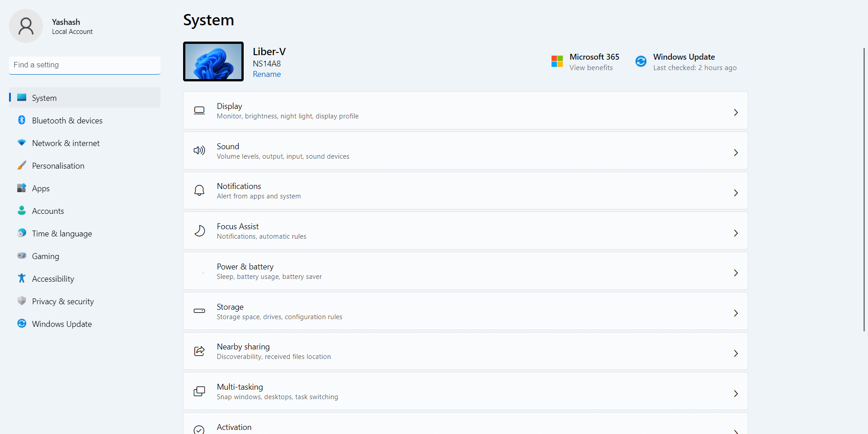Screen dimensions: 868x434
Task: Open View benefits for Microsoft 365
Action: pos(591,67)
